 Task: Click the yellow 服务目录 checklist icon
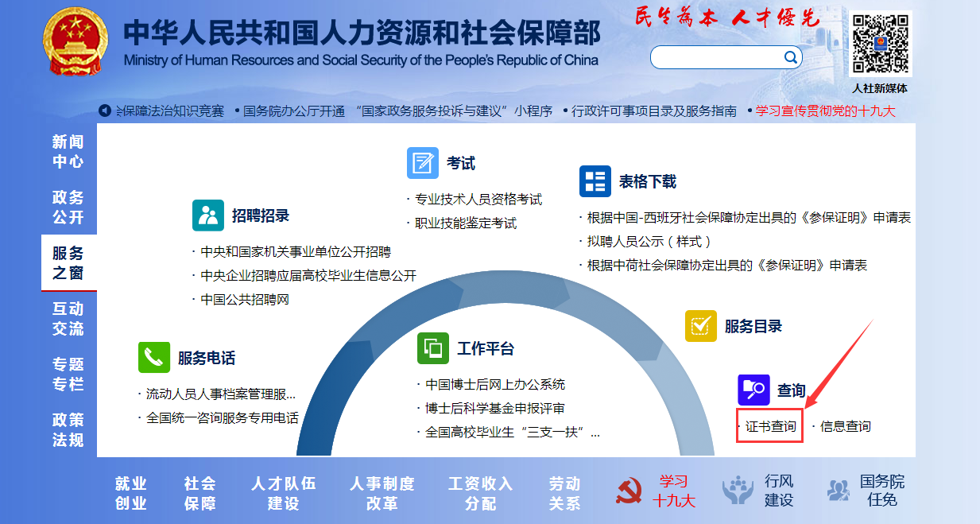(700, 326)
